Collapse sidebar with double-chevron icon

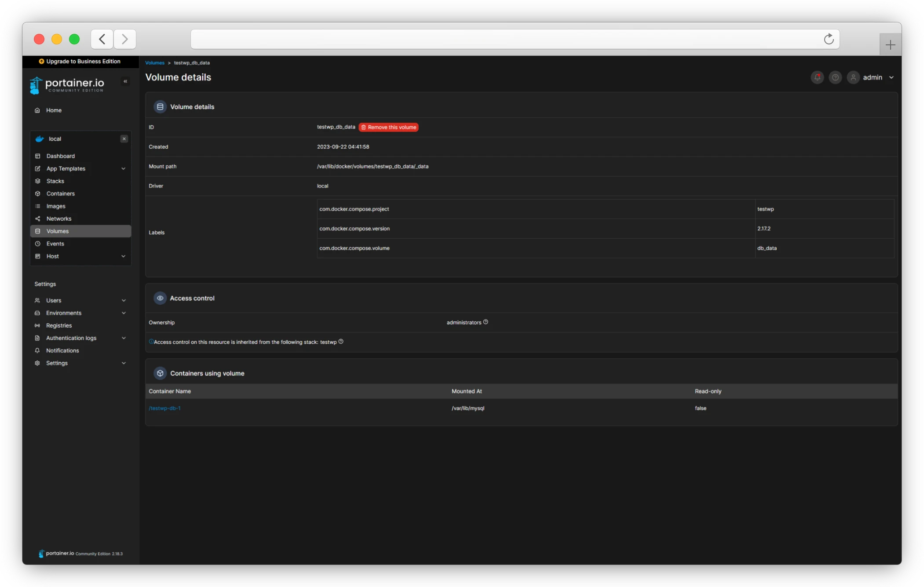point(125,81)
